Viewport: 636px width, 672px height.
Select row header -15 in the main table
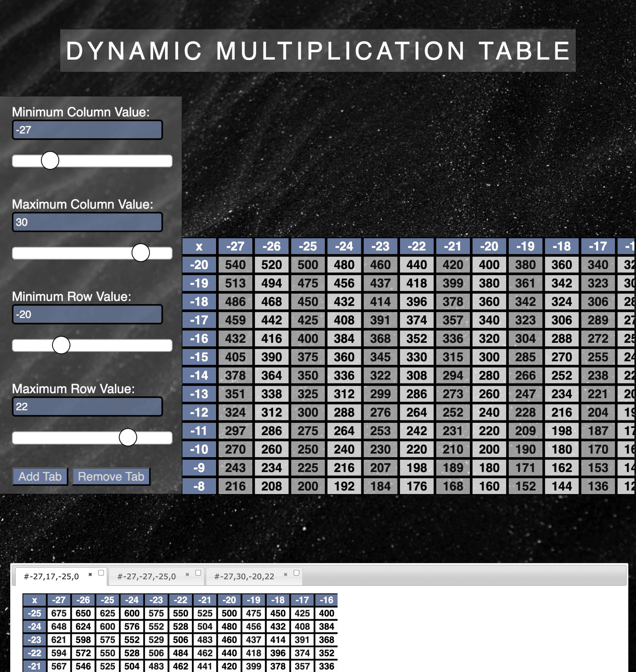click(x=199, y=357)
